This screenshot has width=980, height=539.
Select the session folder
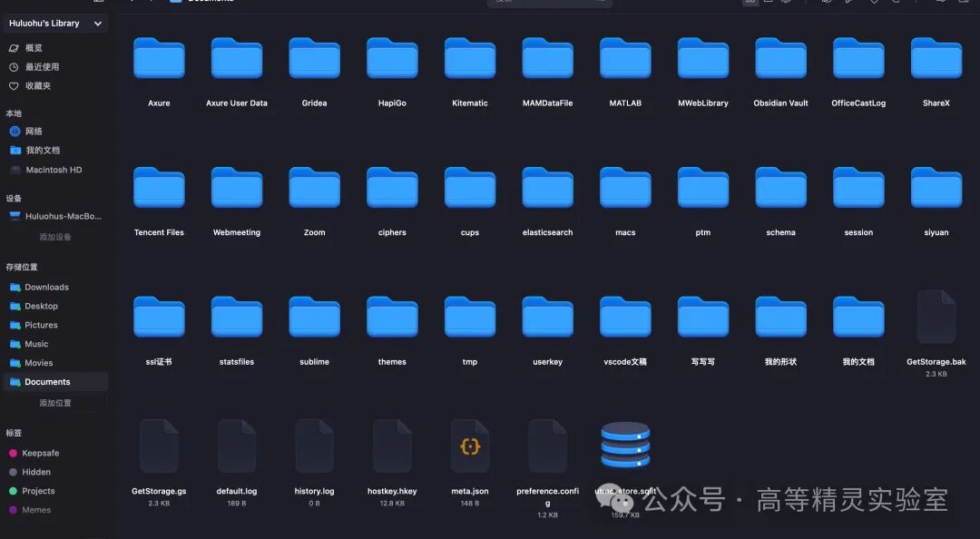tap(858, 188)
